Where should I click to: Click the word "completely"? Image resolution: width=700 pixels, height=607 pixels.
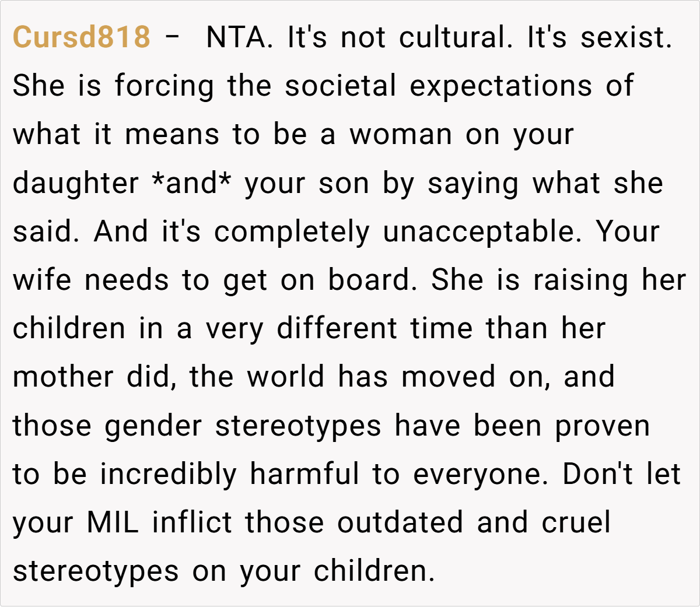pyautogui.click(x=292, y=232)
